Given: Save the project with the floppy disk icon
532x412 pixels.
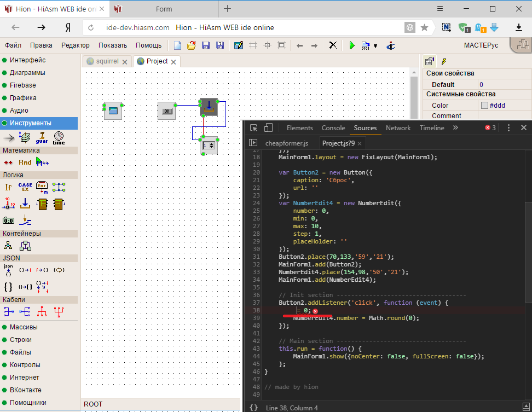Looking at the screenshot, I should 206,45.
